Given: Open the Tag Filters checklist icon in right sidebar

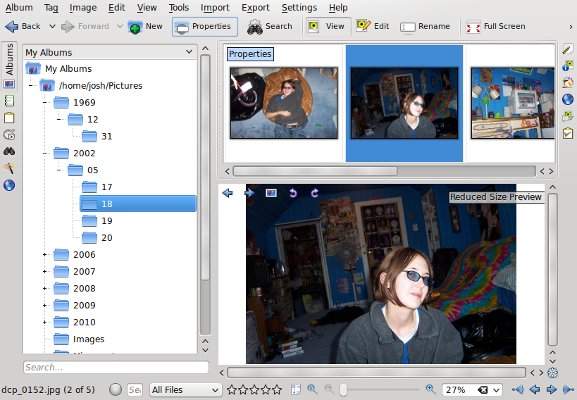Looking at the screenshot, I should coord(568,133).
